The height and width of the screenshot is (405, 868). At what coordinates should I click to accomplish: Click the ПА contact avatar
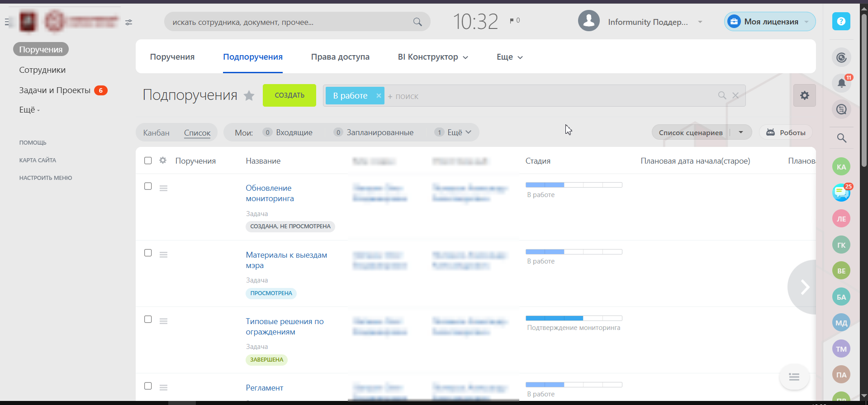(x=841, y=375)
